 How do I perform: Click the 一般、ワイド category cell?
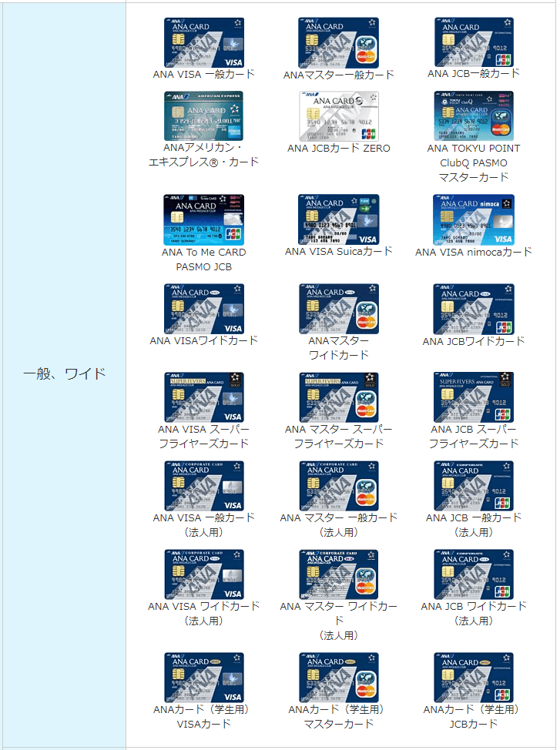[64, 374]
